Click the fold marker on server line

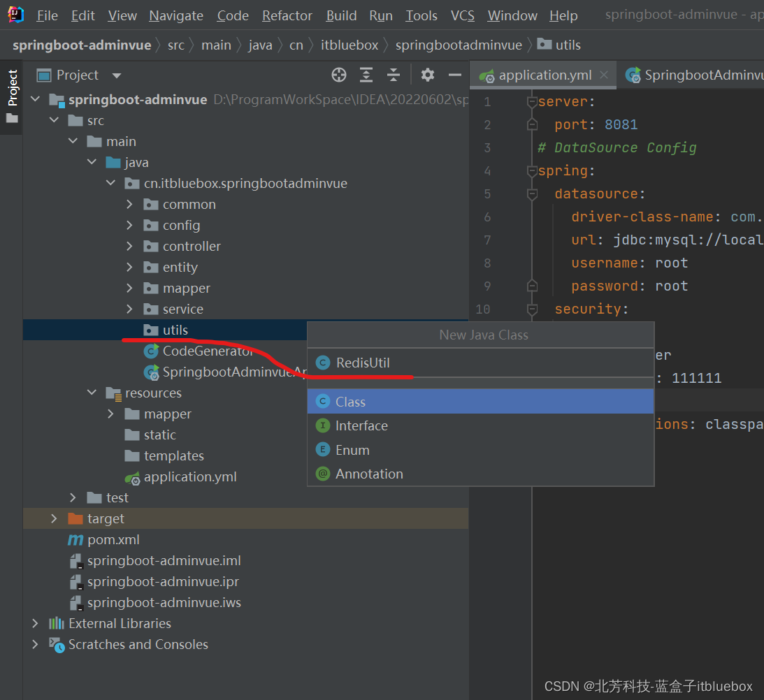pos(532,102)
